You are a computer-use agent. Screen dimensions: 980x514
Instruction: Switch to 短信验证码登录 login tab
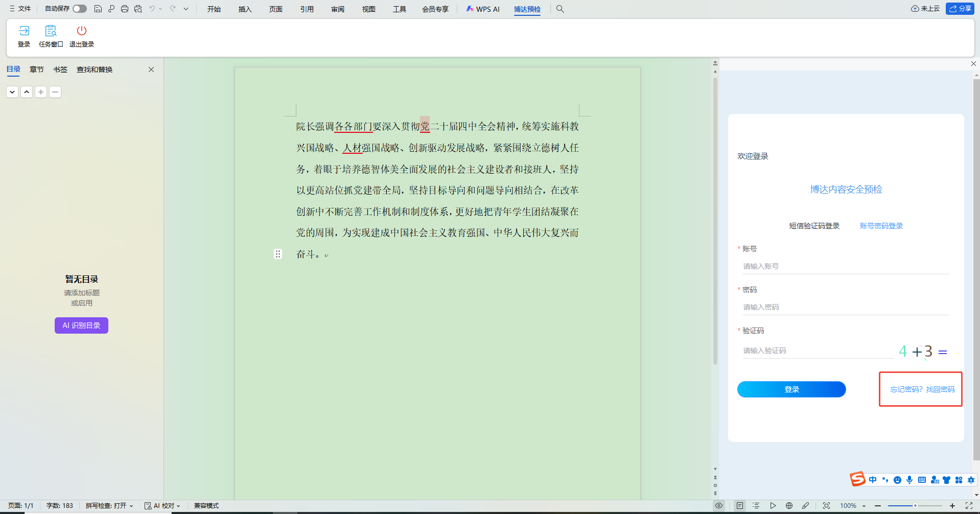coord(814,226)
